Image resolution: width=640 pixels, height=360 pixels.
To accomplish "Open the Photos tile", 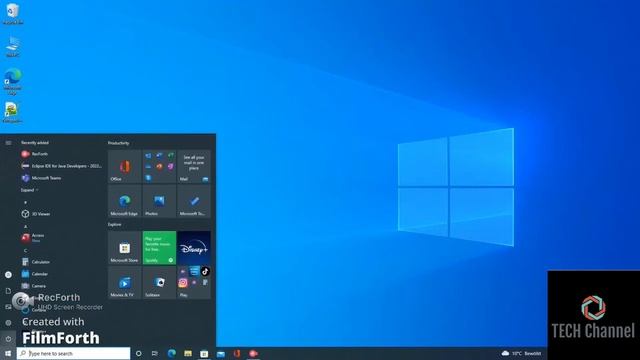I will (x=159, y=201).
